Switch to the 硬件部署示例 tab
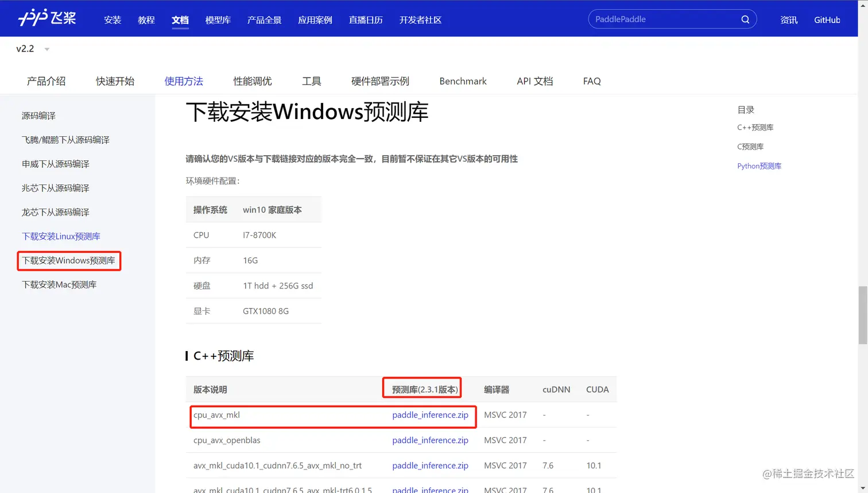The width and height of the screenshot is (868, 493). click(x=380, y=81)
